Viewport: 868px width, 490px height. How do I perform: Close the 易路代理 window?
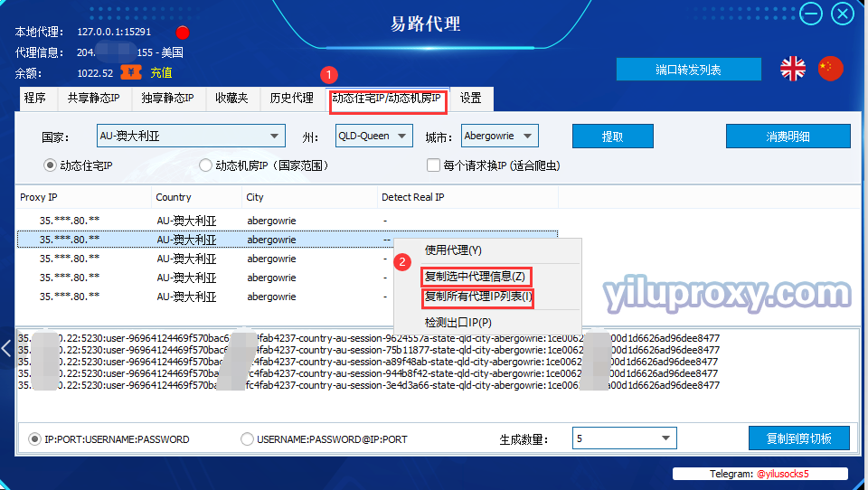843,14
